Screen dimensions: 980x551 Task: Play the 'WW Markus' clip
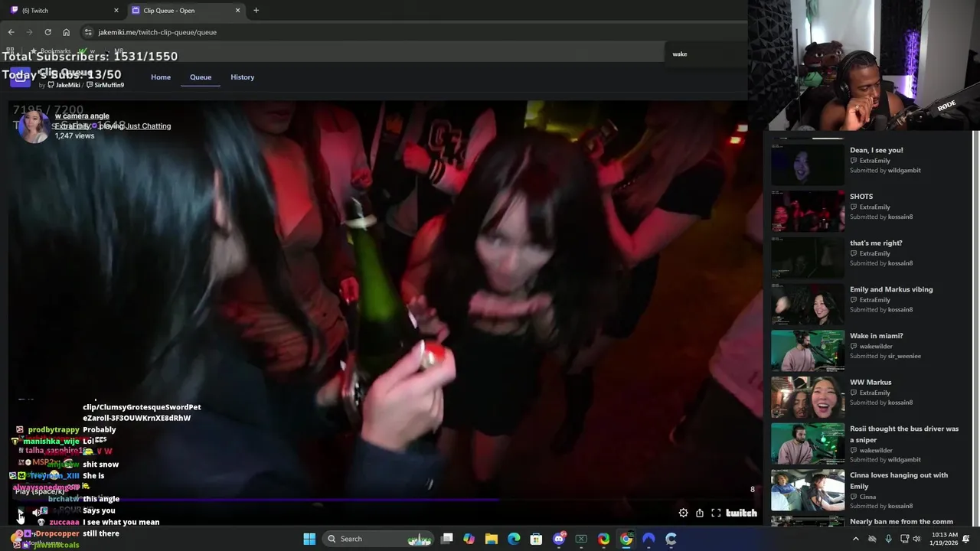(808, 396)
